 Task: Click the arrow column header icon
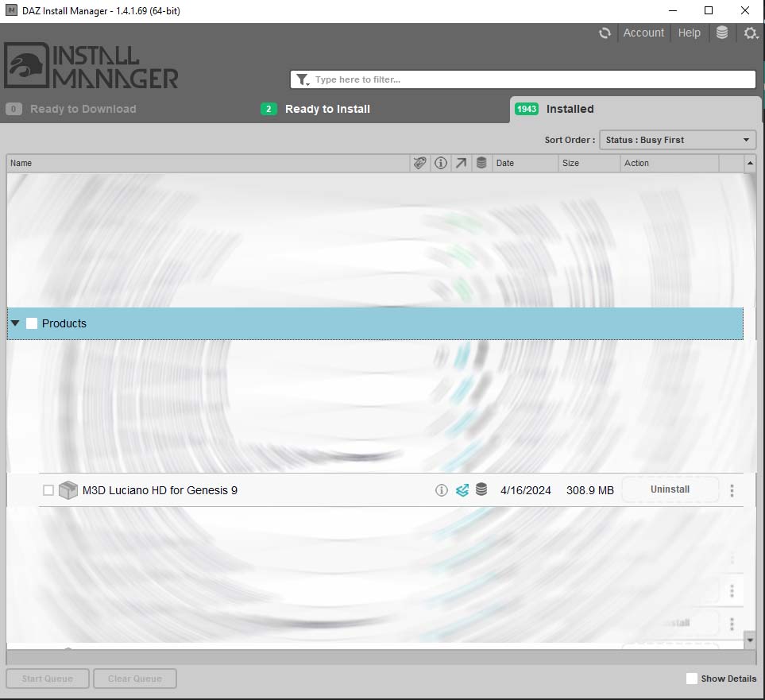click(x=461, y=163)
